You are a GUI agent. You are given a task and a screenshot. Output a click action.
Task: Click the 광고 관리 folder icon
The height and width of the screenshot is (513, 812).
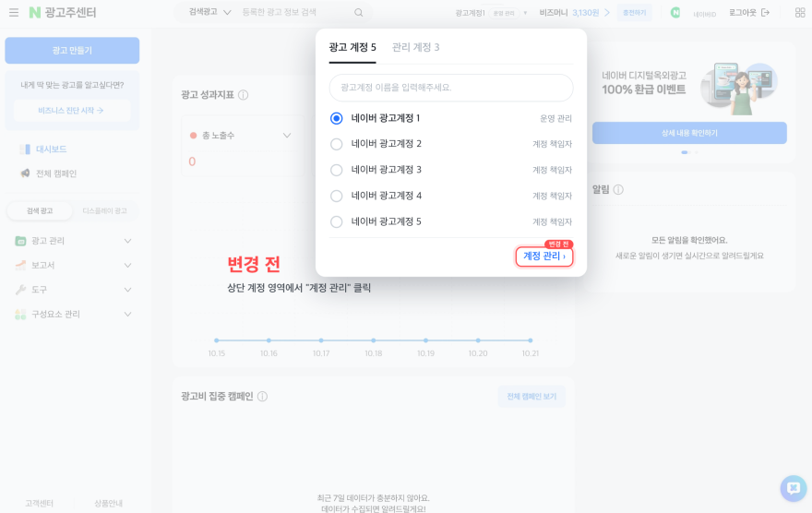point(20,241)
